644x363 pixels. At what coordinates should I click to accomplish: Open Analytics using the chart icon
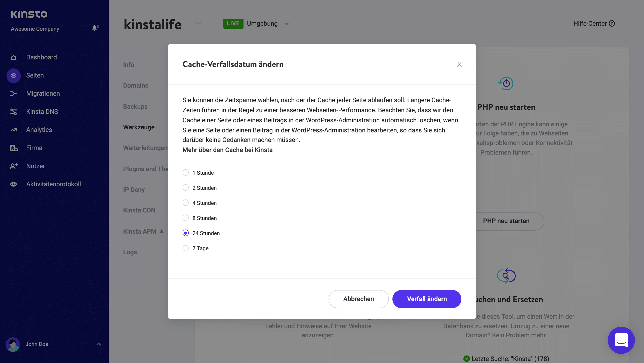13,130
